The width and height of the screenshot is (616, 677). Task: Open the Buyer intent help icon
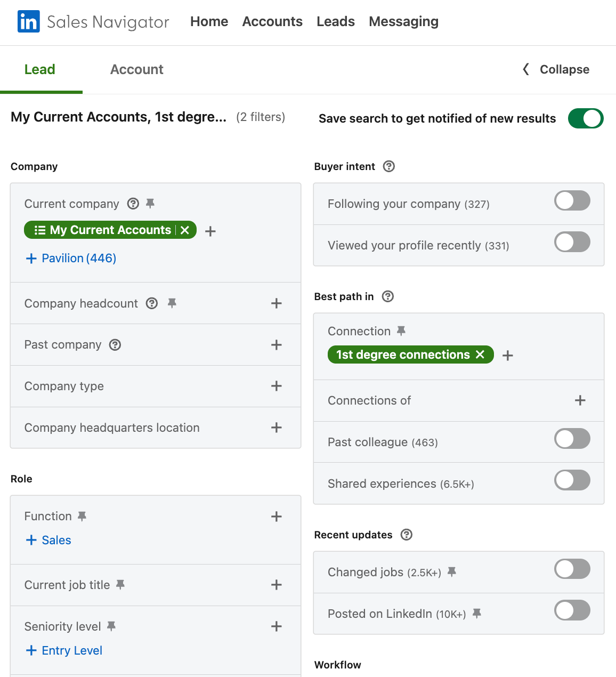(389, 166)
